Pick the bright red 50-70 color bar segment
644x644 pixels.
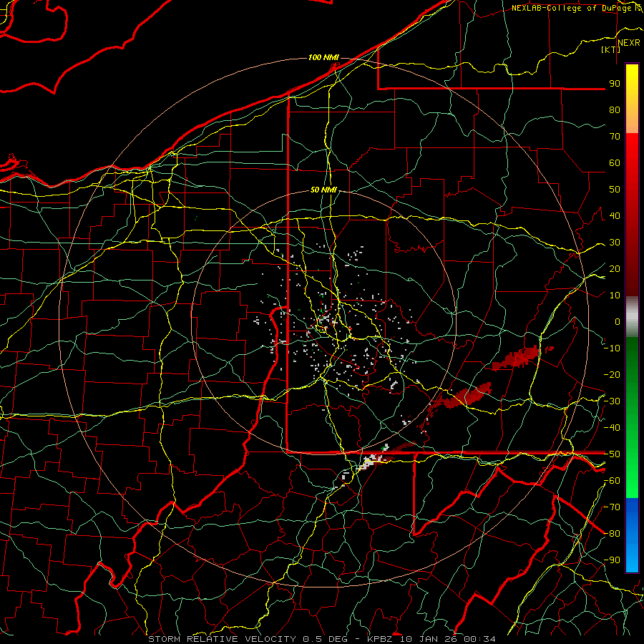[x=632, y=162]
